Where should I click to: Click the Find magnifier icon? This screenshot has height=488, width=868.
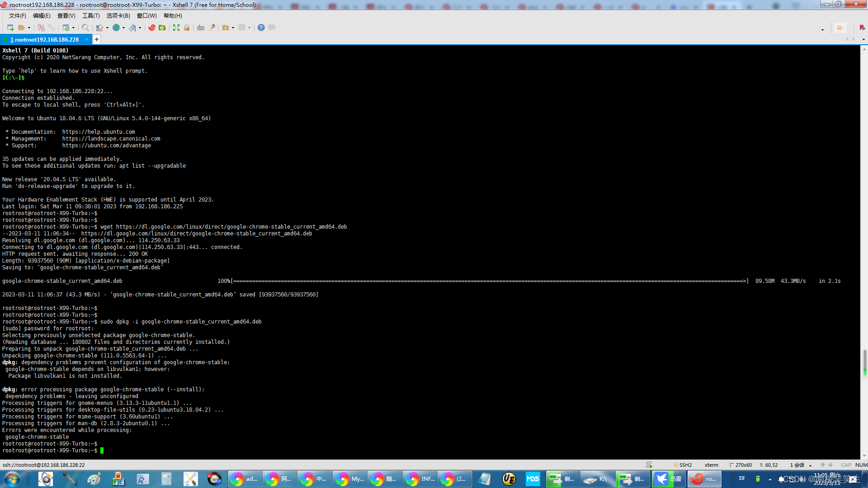85,28
